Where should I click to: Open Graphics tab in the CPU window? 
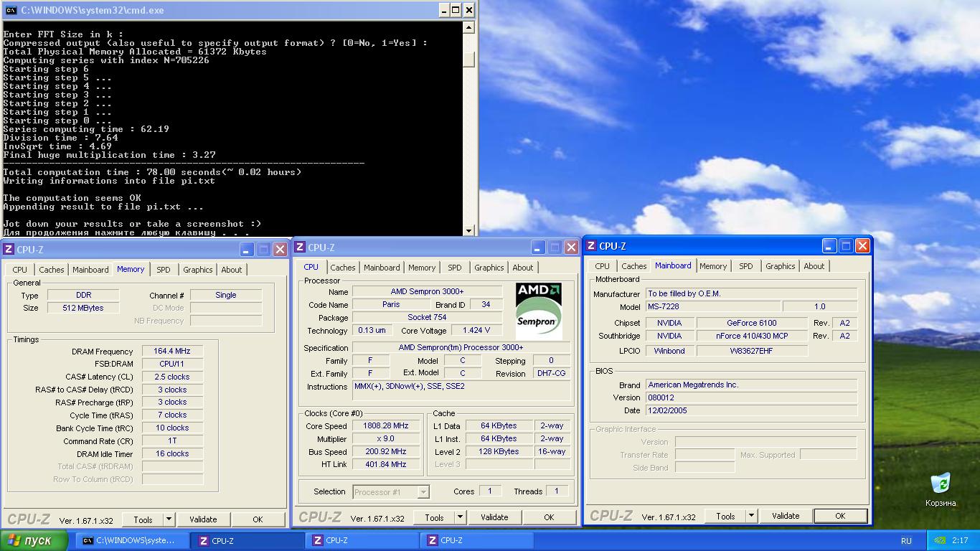[489, 268]
